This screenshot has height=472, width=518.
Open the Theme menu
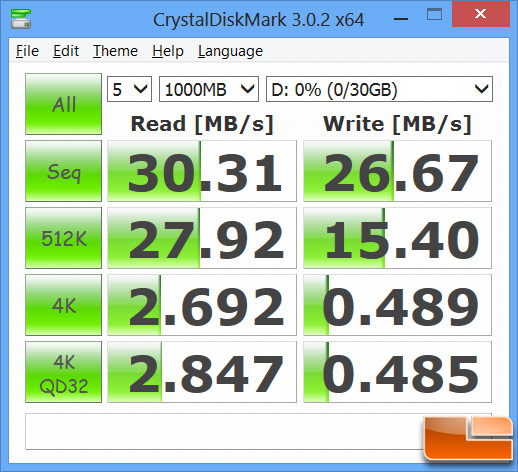(115, 51)
